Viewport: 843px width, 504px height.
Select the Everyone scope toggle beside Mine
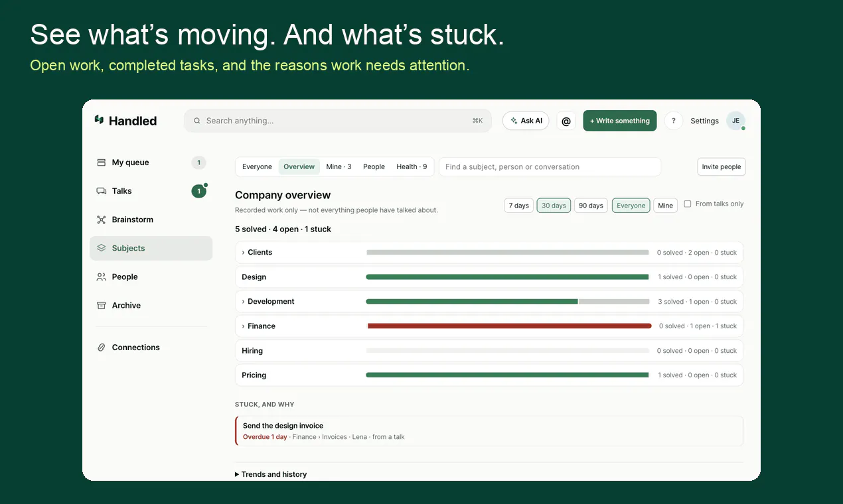coord(631,206)
